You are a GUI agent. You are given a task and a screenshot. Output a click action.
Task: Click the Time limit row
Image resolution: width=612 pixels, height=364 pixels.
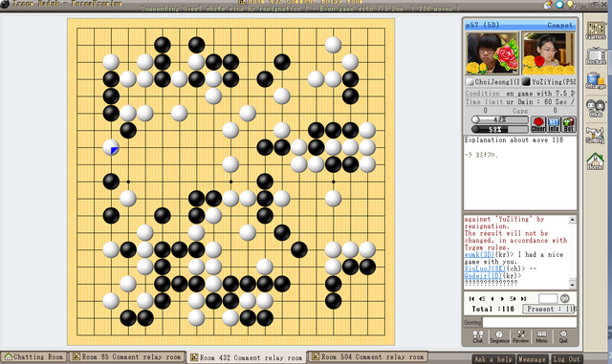point(520,101)
